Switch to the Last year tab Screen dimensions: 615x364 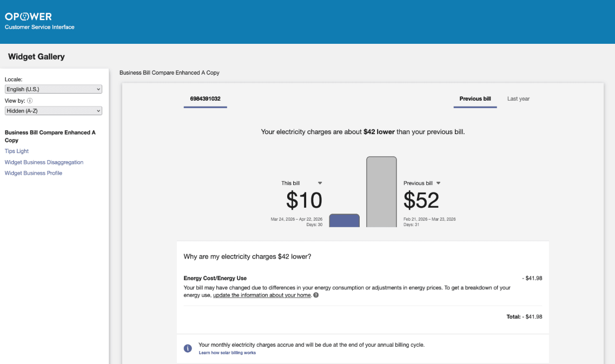[x=518, y=99]
